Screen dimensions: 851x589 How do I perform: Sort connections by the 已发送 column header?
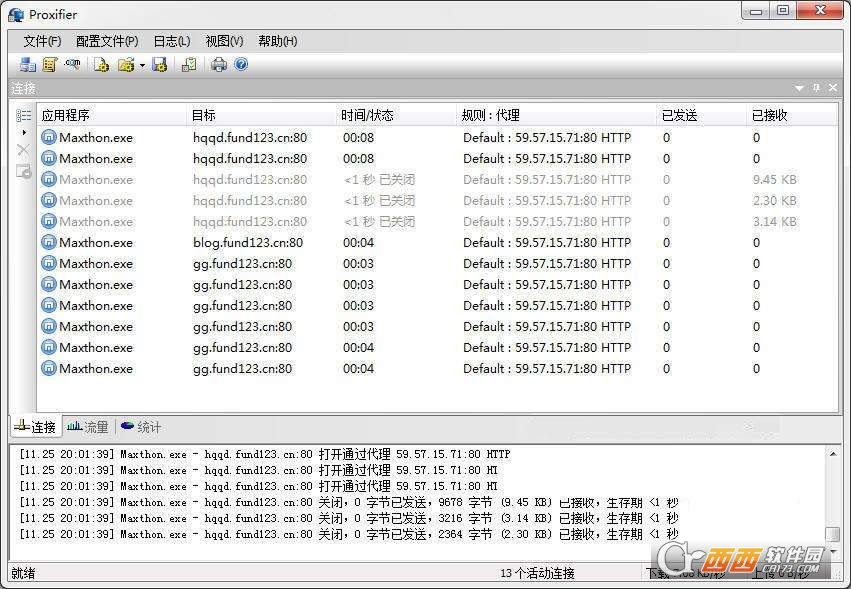click(x=679, y=114)
